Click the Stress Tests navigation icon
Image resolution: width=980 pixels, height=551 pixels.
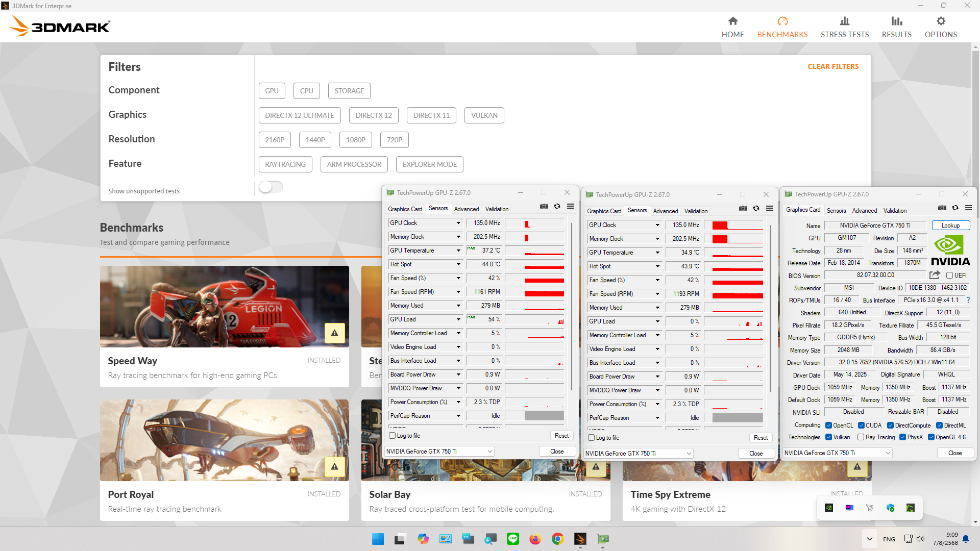coord(844,21)
